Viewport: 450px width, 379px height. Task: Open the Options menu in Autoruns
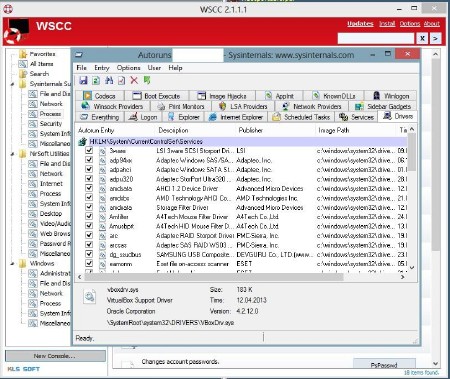tap(128, 68)
